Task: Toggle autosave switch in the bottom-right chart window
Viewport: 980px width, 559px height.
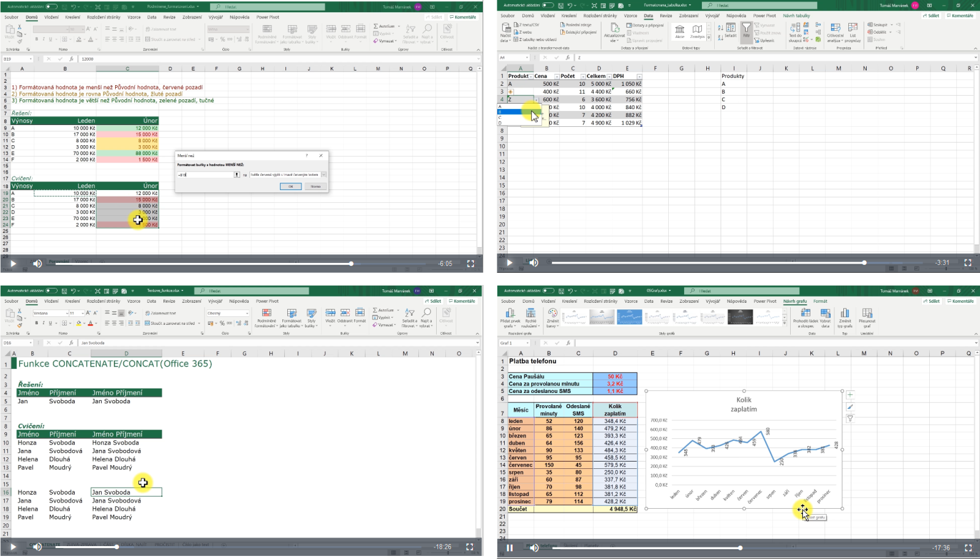Action: point(548,291)
